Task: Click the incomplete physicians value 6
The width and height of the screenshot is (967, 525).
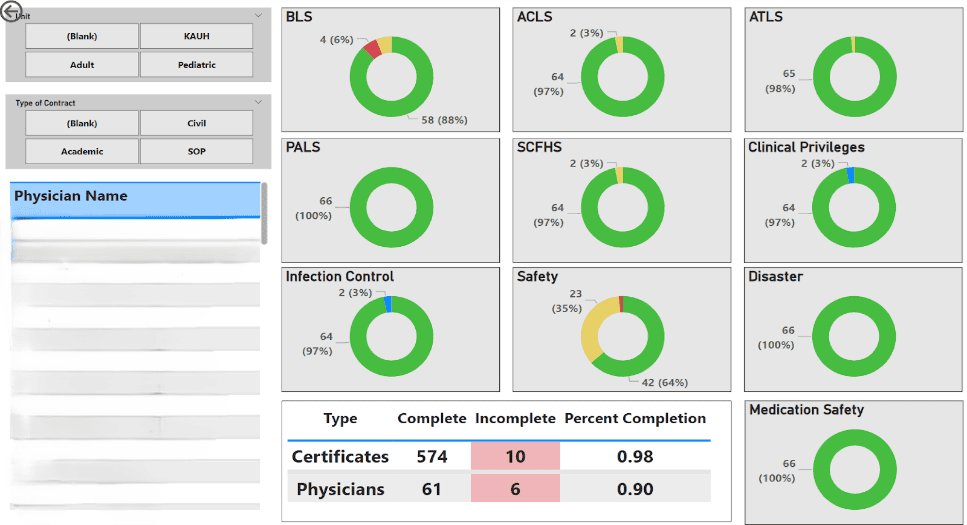Action: click(516, 489)
